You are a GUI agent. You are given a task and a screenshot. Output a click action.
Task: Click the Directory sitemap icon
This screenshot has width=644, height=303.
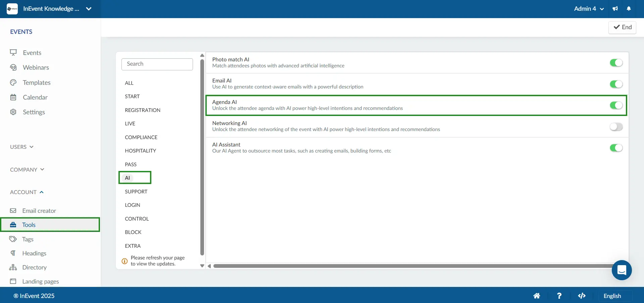click(13, 267)
